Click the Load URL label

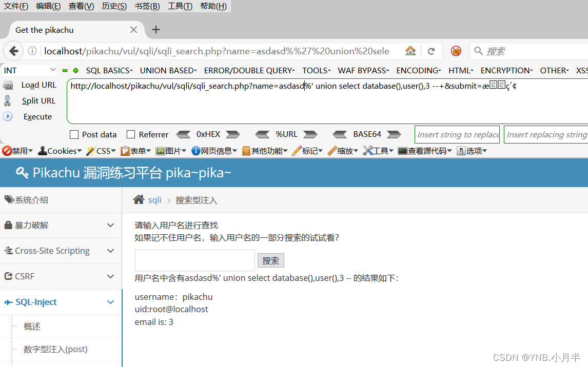coord(38,85)
